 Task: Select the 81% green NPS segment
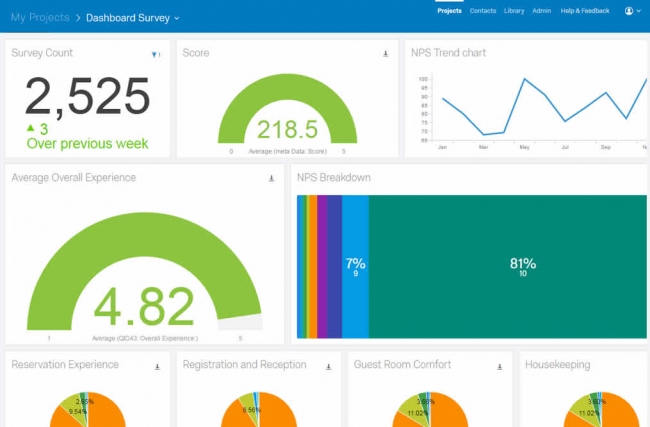[x=507, y=267]
